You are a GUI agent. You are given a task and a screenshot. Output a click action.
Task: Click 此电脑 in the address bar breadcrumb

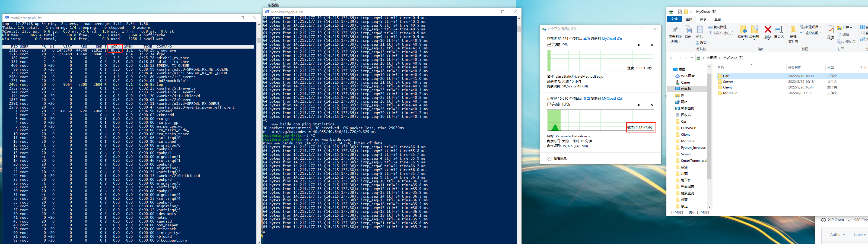tap(712, 58)
